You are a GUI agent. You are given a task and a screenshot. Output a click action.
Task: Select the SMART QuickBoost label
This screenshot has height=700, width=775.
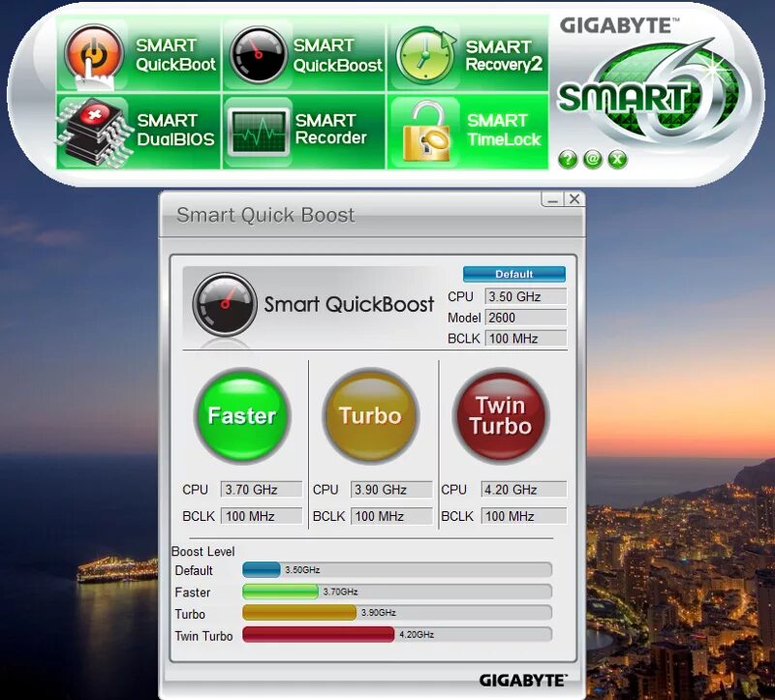[x=337, y=55]
